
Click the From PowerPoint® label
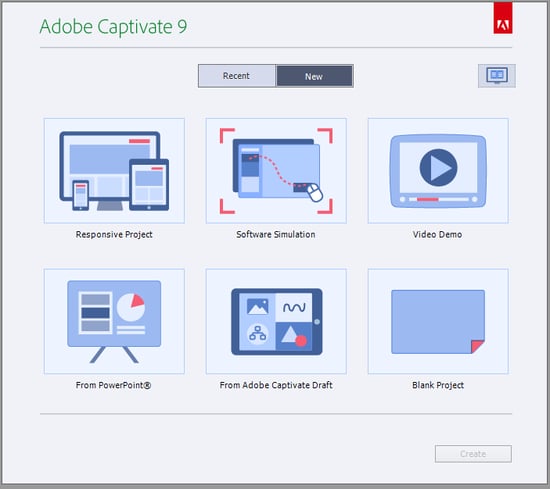pyautogui.click(x=113, y=385)
